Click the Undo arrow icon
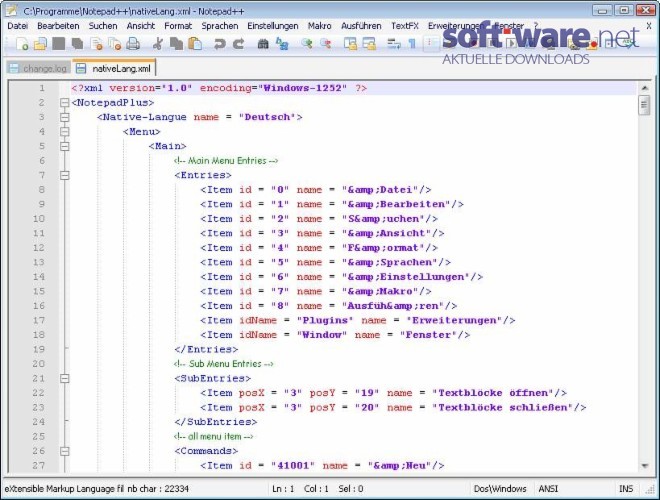This screenshot has height=500, width=660. (219, 44)
